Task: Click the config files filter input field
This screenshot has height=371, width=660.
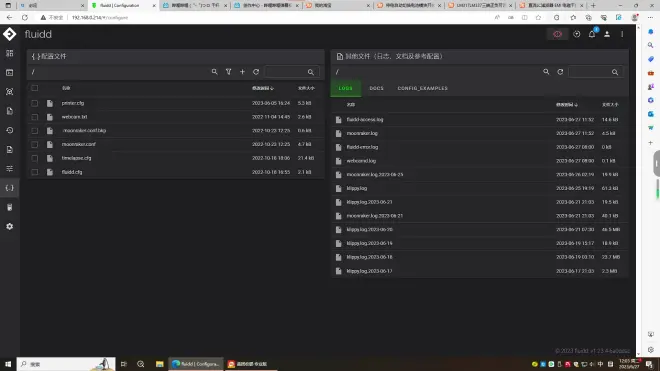Action: point(291,72)
